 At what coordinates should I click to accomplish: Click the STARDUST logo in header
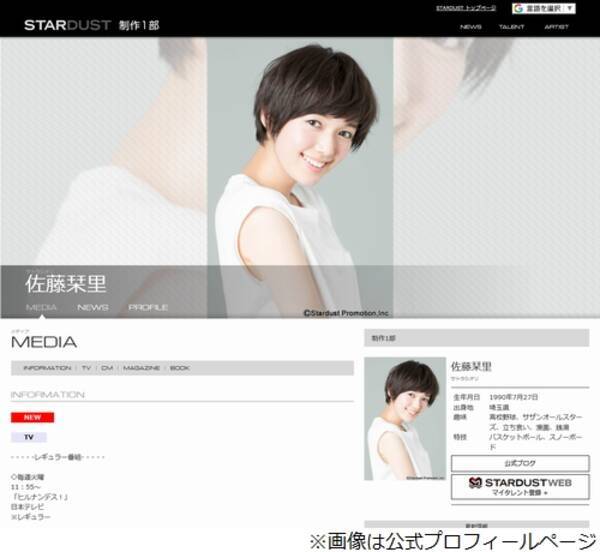(x=67, y=25)
